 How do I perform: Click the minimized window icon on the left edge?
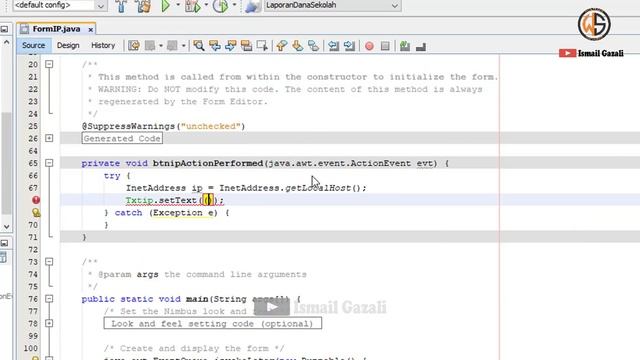[x=4, y=29]
